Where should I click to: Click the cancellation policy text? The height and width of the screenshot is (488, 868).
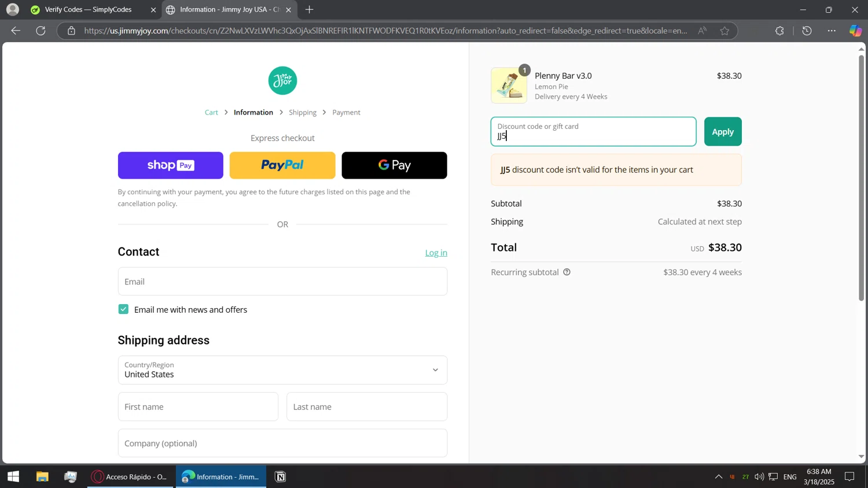[147, 204]
